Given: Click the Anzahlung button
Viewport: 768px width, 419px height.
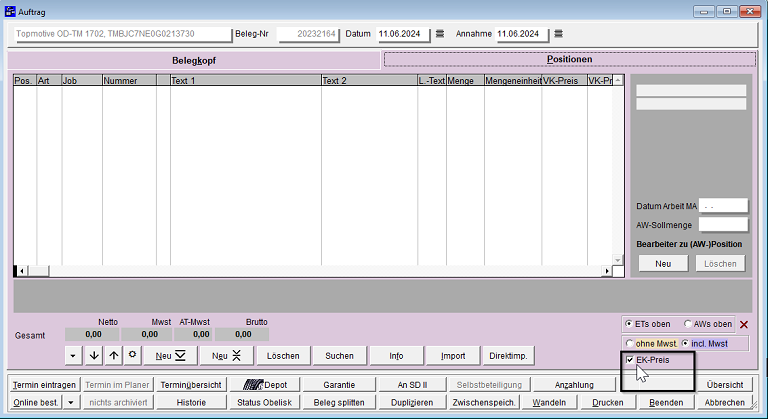Looking at the screenshot, I should pyautogui.click(x=574, y=385).
